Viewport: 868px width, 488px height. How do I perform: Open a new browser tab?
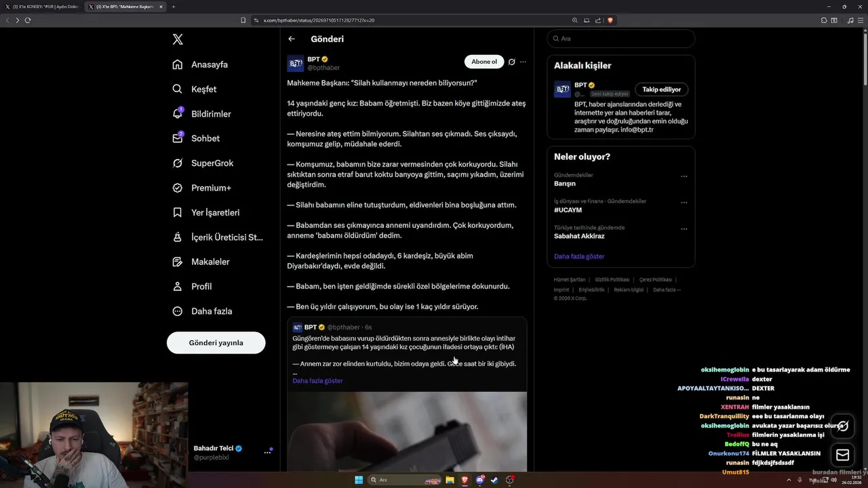(x=174, y=7)
